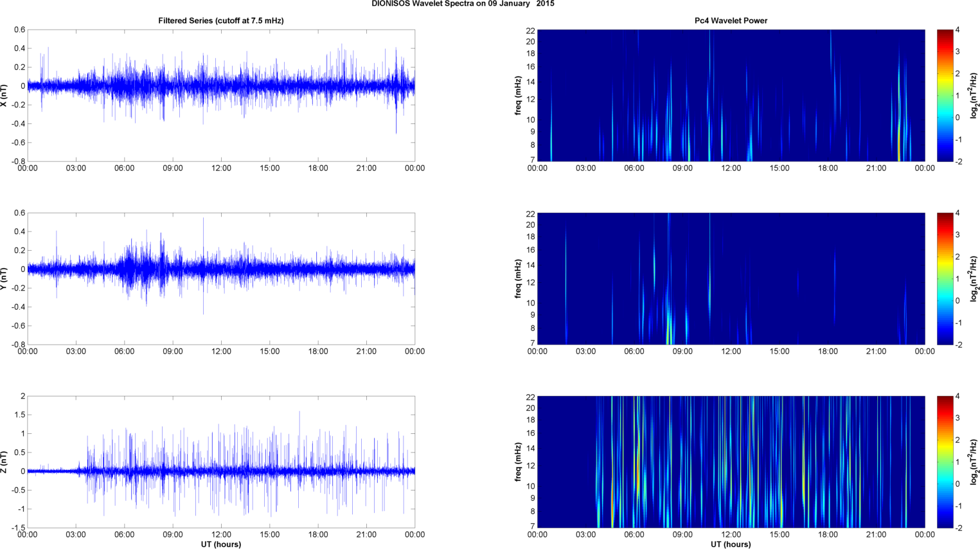Click the colorbar beside the Z wavelet spectrogram
980x549 pixels.
tap(945, 462)
